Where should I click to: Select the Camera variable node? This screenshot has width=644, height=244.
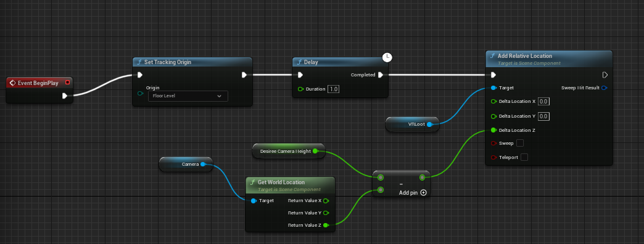[x=186, y=164]
